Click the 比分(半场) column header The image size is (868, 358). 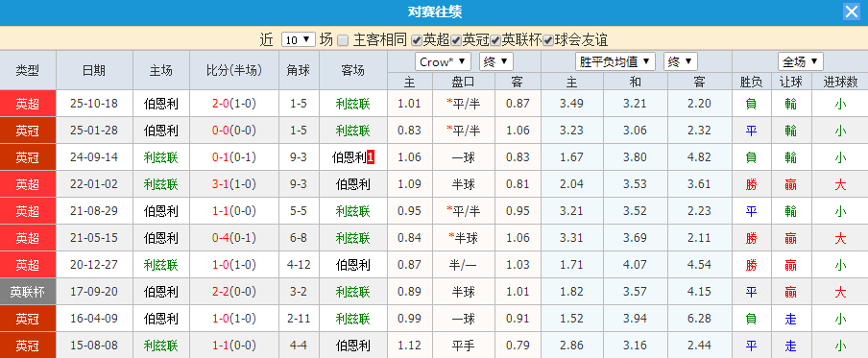[234, 70]
